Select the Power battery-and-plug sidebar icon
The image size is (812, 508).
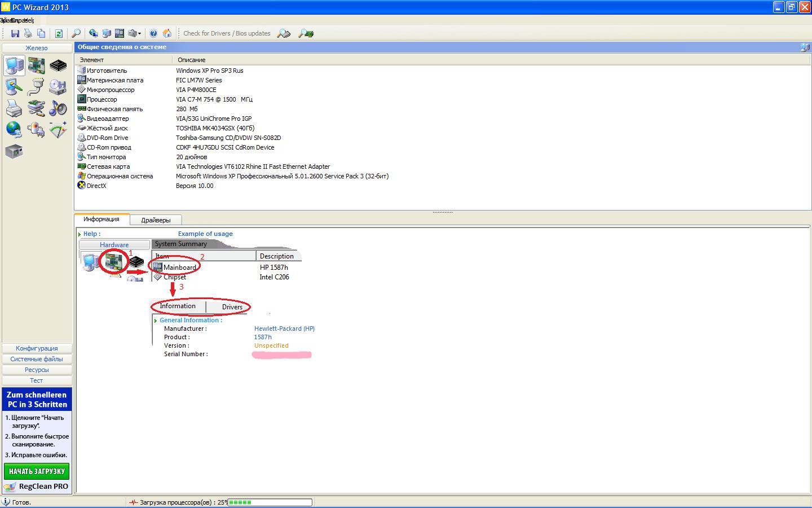tap(36, 129)
